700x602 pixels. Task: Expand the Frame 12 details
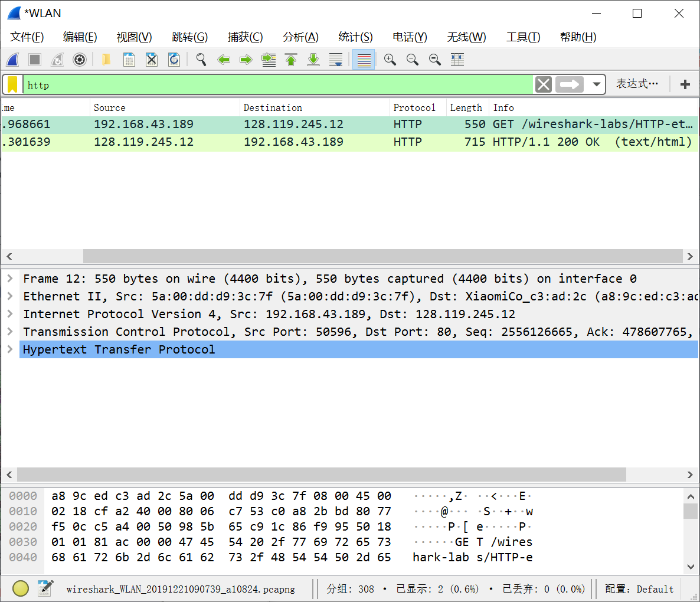(10, 279)
